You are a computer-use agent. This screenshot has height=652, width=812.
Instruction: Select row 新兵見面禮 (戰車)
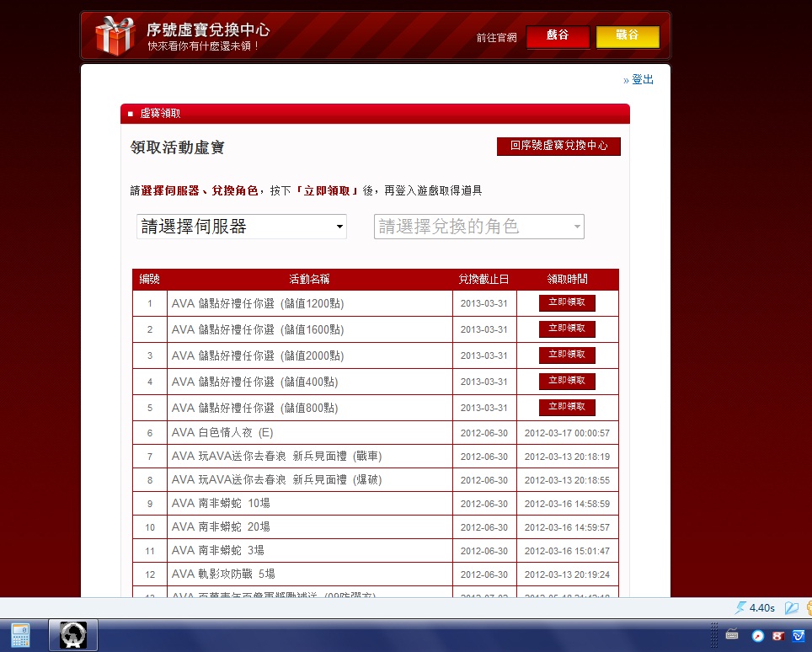point(376,457)
